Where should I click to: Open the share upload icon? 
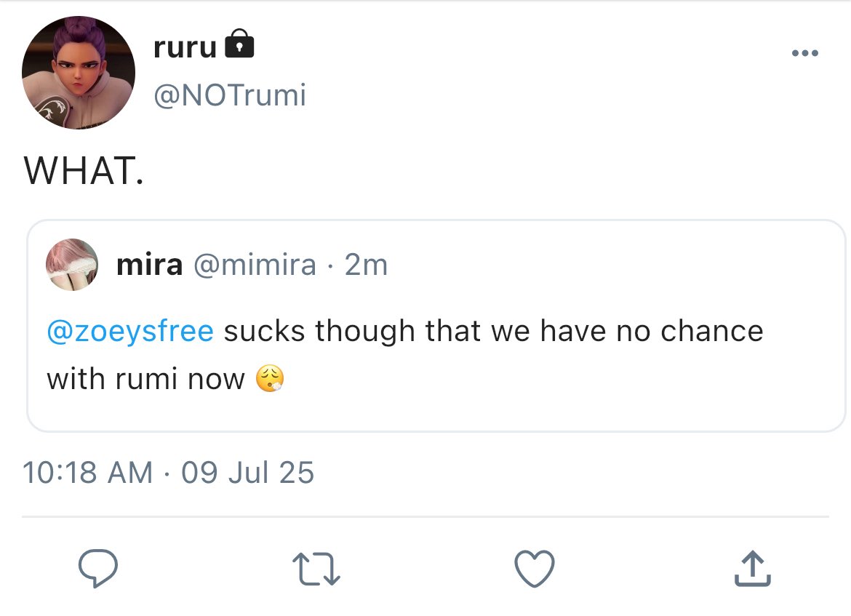[752, 569]
